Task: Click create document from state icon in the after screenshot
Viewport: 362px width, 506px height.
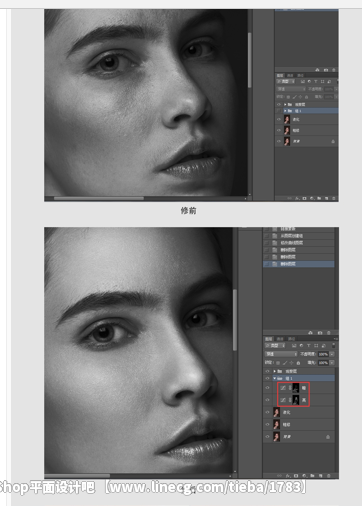Action: click(x=310, y=333)
